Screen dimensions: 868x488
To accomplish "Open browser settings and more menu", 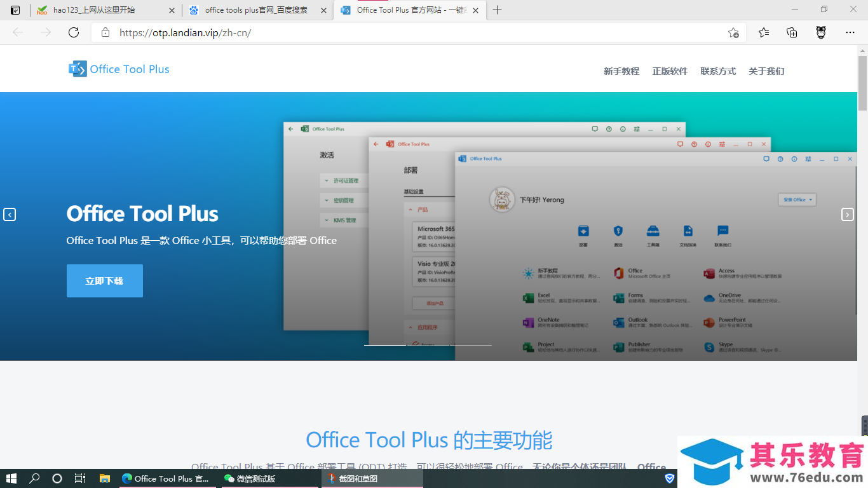I will pos(850,32).
